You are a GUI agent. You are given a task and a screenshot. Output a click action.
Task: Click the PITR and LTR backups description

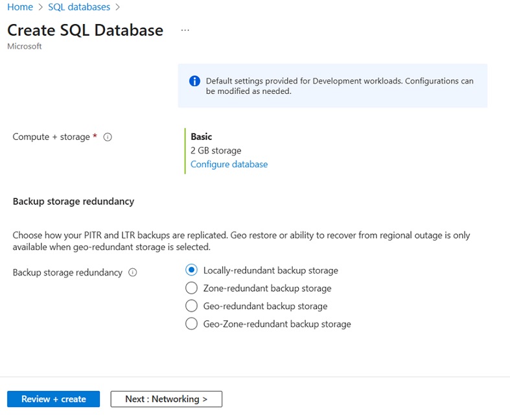(x=241, y=241)
